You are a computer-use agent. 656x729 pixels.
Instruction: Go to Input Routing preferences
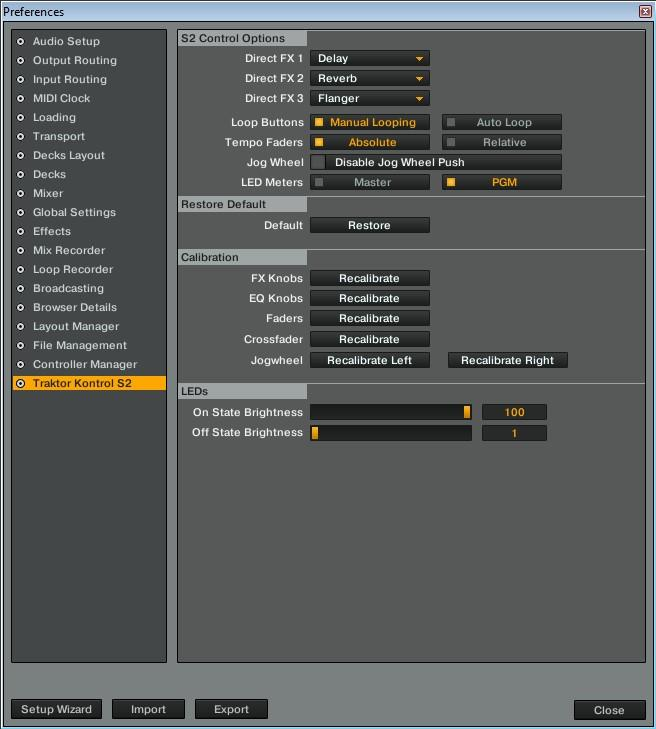(88, 80)
